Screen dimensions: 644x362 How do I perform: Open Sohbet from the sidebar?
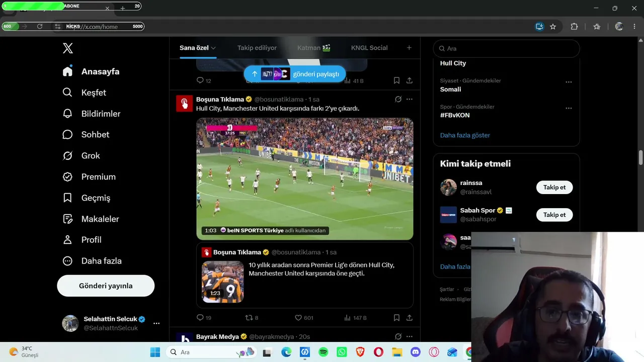[86, 135]
